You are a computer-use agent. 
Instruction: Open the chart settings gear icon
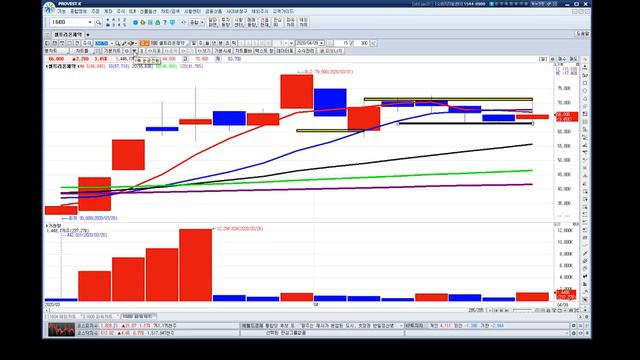point(127,51)
